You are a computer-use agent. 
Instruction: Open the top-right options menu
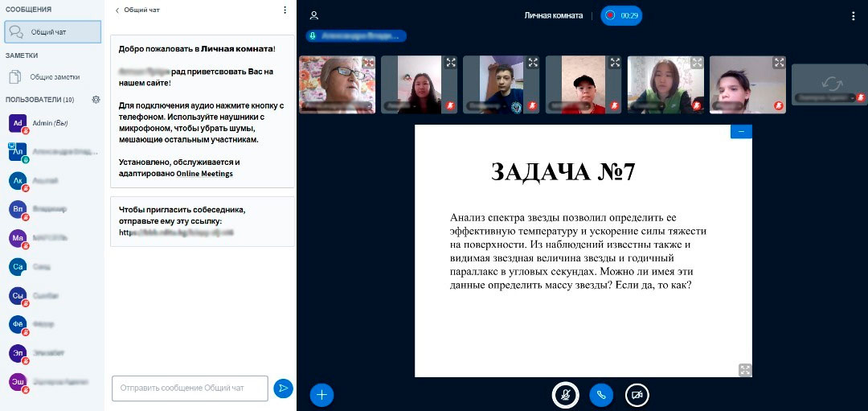click(x=853, y=15)
